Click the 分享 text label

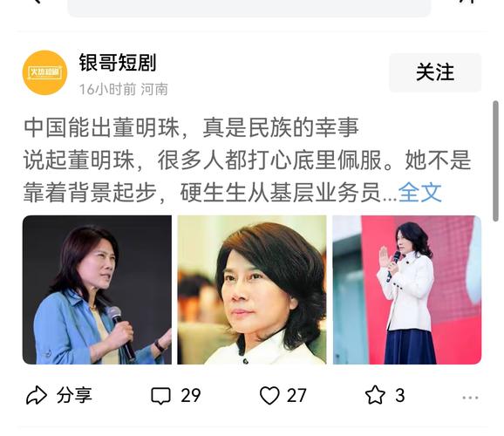75,395
